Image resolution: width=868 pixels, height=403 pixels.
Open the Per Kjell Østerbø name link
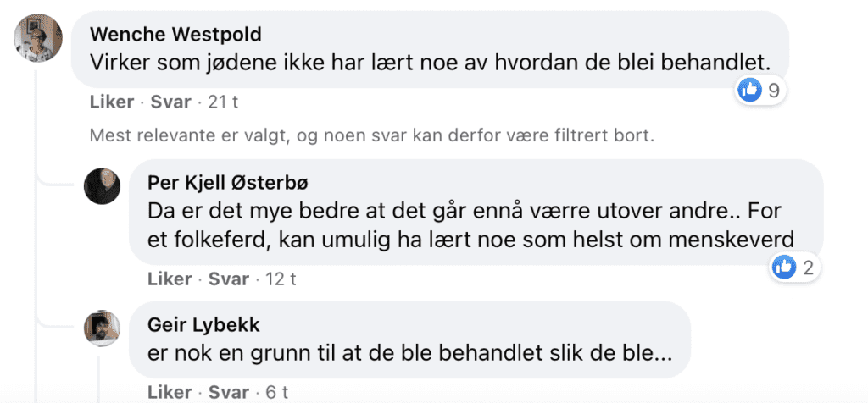(x=227, y=184)
